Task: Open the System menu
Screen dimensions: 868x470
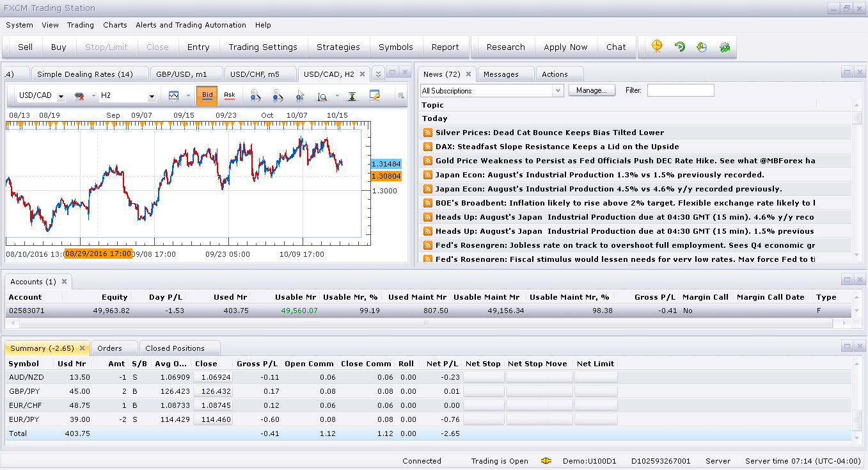Action: click(19, 25)
